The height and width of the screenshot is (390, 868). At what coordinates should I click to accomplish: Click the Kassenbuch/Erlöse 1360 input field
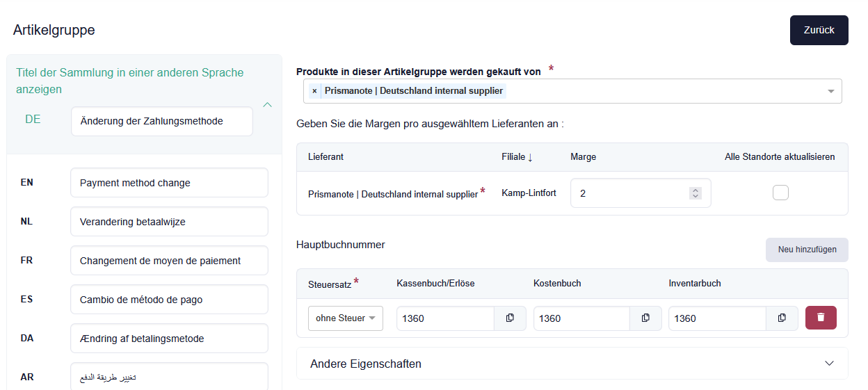(x=445, y=318)
